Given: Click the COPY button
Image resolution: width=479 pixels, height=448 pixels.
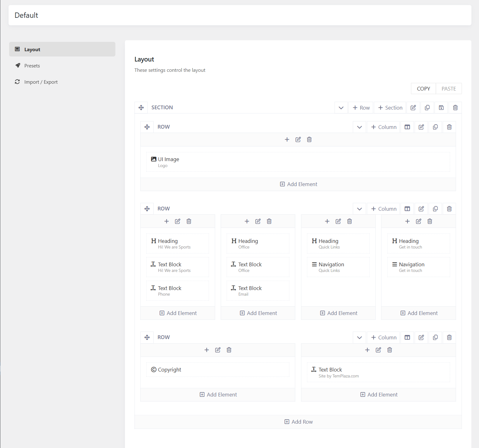Looking at the screenshot, I should [x=423, y=88].
